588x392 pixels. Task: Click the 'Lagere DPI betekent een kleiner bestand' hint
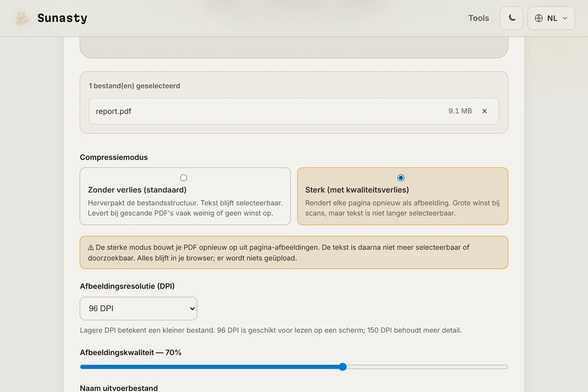click(271, 330)
